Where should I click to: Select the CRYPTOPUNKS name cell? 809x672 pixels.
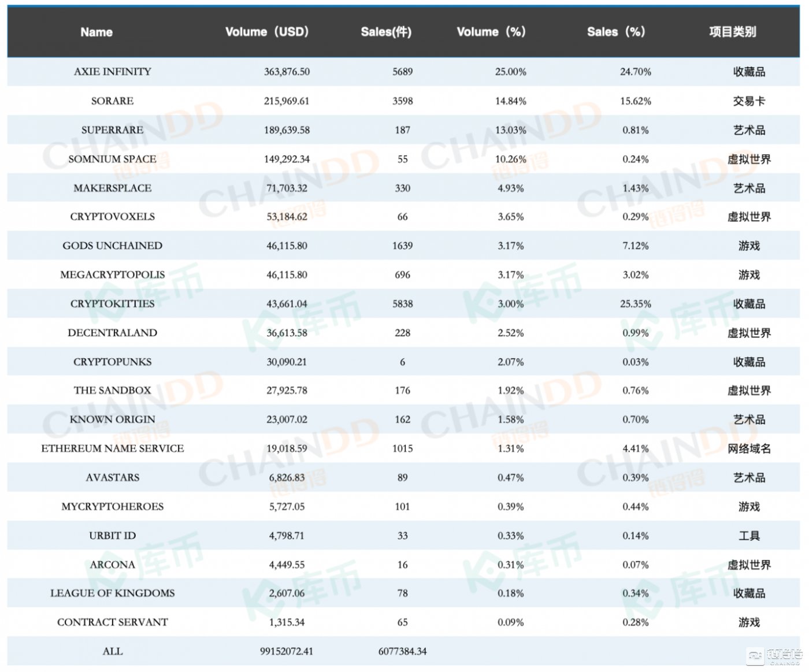113,362
